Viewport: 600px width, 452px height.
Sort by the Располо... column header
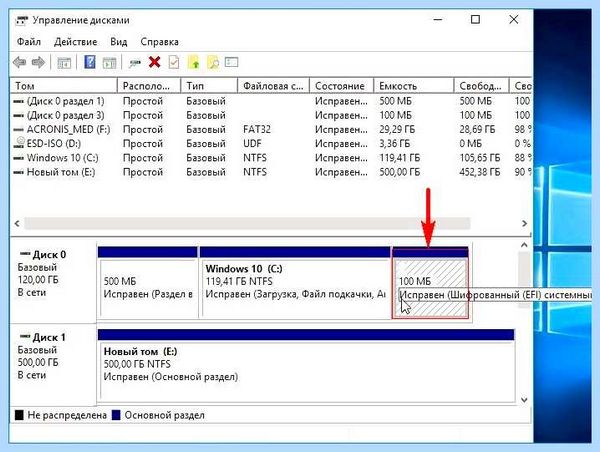click(x=149, y=86)
